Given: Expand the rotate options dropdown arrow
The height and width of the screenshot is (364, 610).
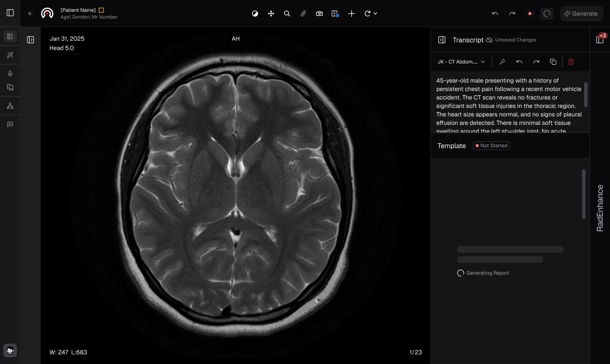Looking at the screenshot, I should point(375,14).
